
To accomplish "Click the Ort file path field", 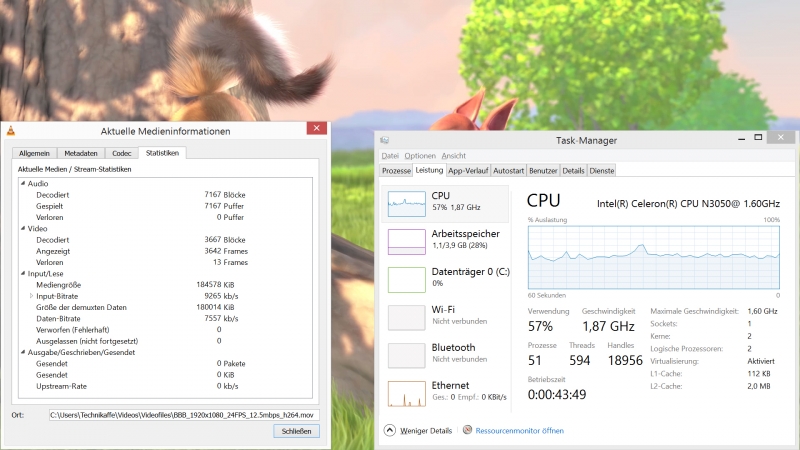I will point(184,415).
